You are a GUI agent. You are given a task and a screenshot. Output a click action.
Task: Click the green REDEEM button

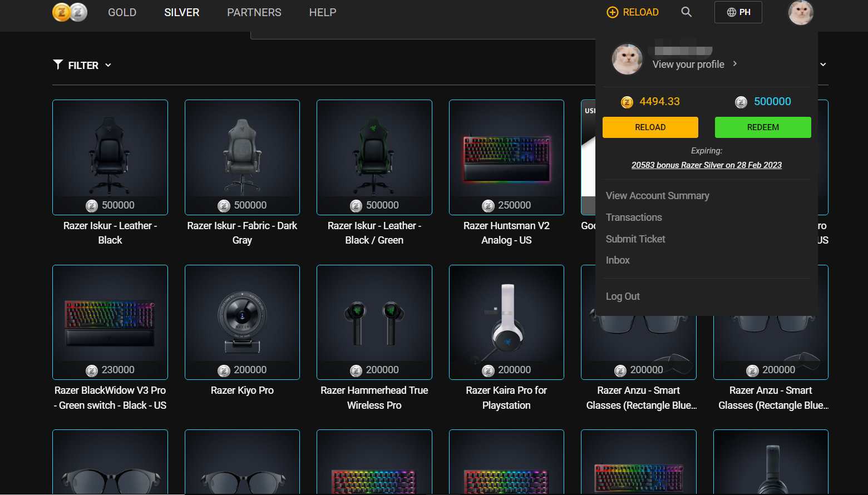point(763,127)
